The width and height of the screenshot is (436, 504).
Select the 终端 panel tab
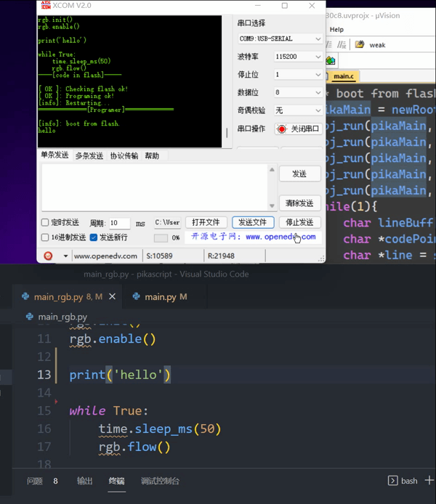pyautogui.click(x=116, y=481)
